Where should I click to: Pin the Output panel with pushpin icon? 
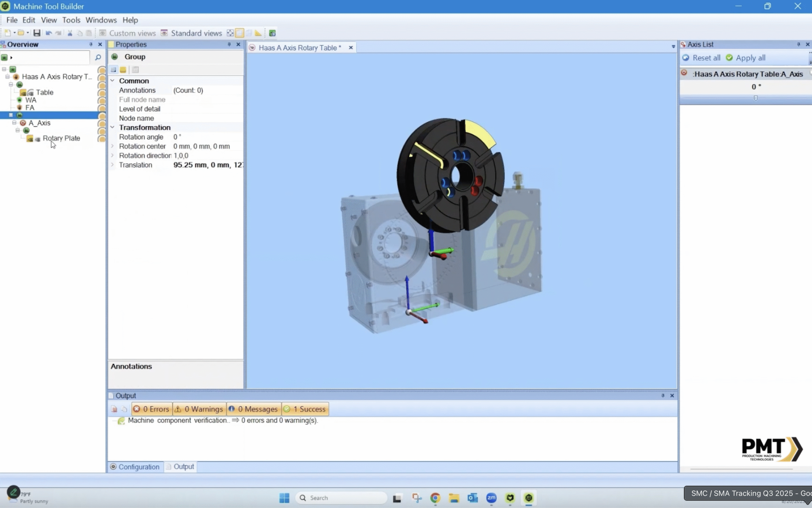663,395
